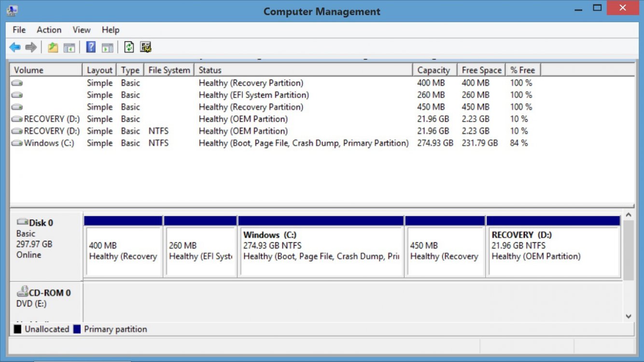Screen dimensions: 644x362
Task: Click the blue Back arrow in toolbar
Action: pos(15,47)
